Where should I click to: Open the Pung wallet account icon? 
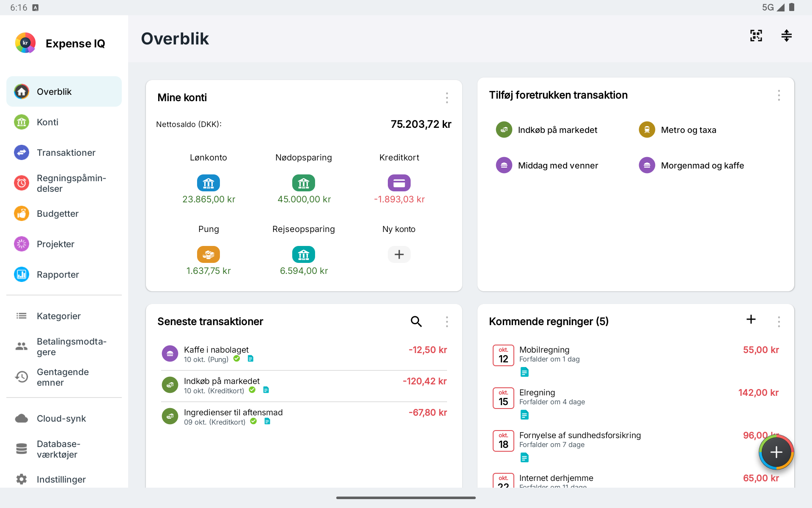pyautogui.click(x=208, y=254)
